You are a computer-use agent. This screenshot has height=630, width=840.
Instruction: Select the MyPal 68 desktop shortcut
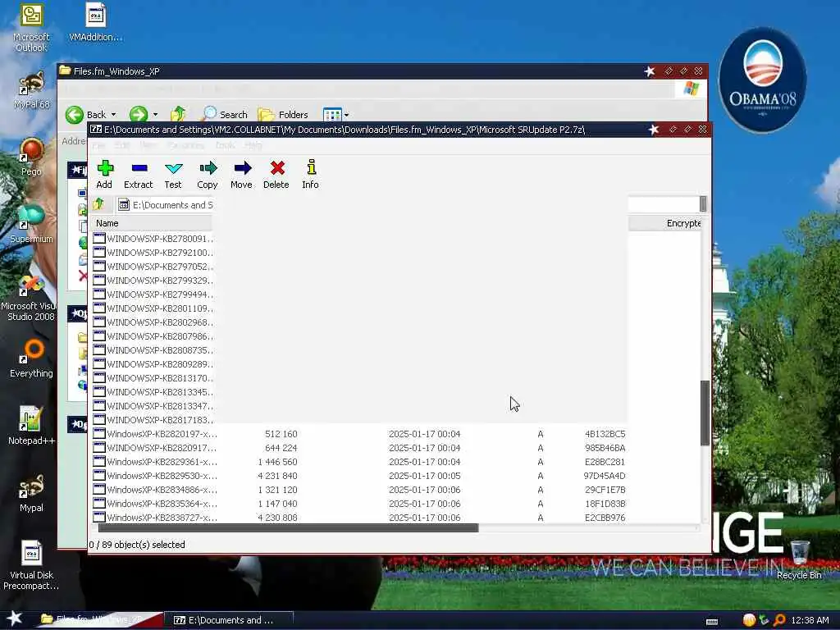[x=31, y=90]
